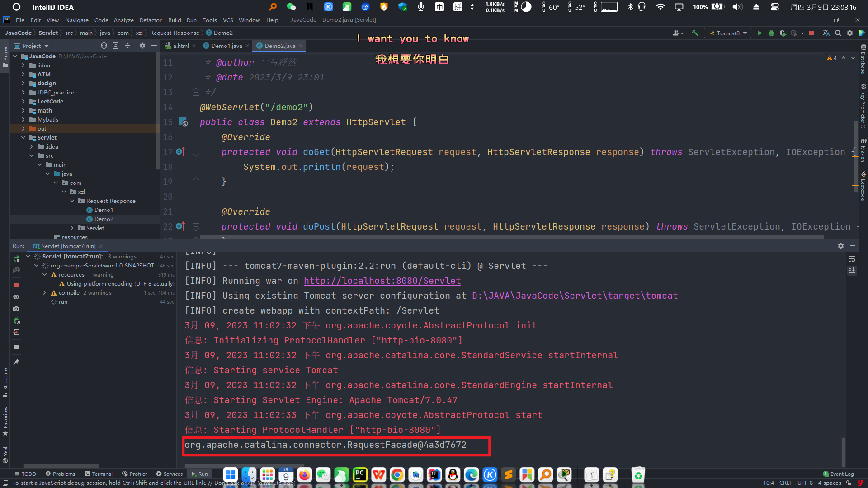Expand the JDBC_practice folder in Project tree
The height and width of the screenshot is (488, 868).
click(23, 93)
